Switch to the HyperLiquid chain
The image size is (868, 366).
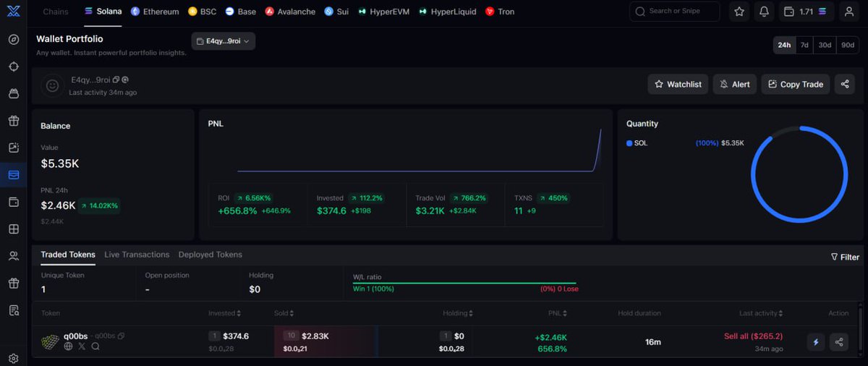[448, 12]
